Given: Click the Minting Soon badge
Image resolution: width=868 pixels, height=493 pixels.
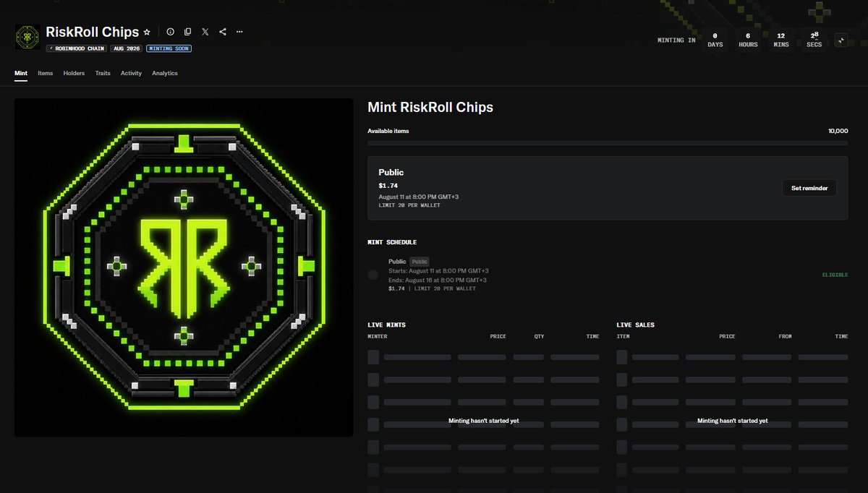Looking at the screenshot, I should click(x=169, y=48).
